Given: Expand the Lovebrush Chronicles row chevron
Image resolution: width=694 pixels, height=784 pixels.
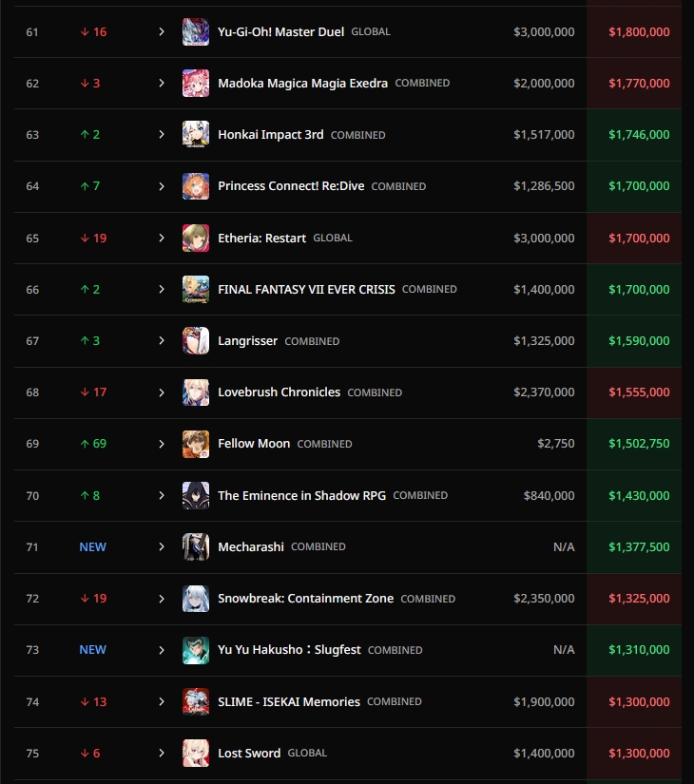Looking at the screenshot, I should [162, 392].
